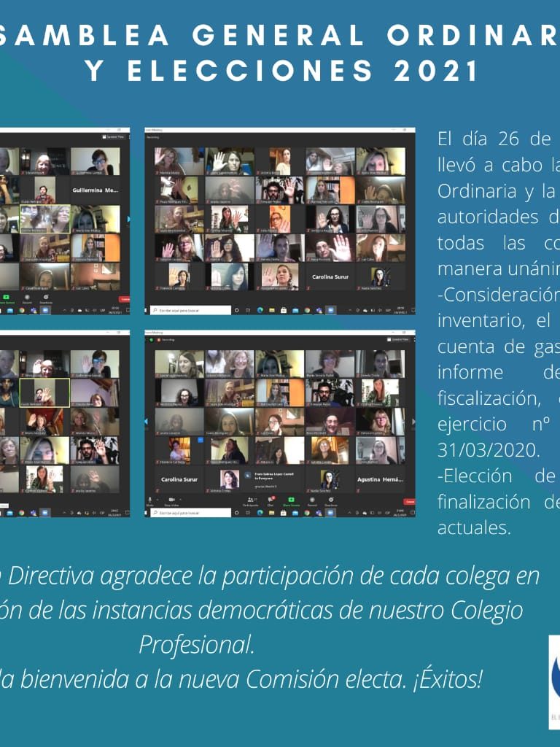Click Speaker View in the Agustina Herná… Zoom window
Viewport: 560px width, 747px height.
tap(399, 339)
